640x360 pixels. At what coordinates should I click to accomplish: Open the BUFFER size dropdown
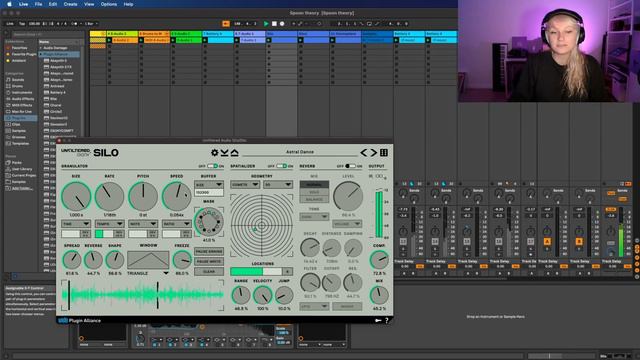[x=209, y=184]
